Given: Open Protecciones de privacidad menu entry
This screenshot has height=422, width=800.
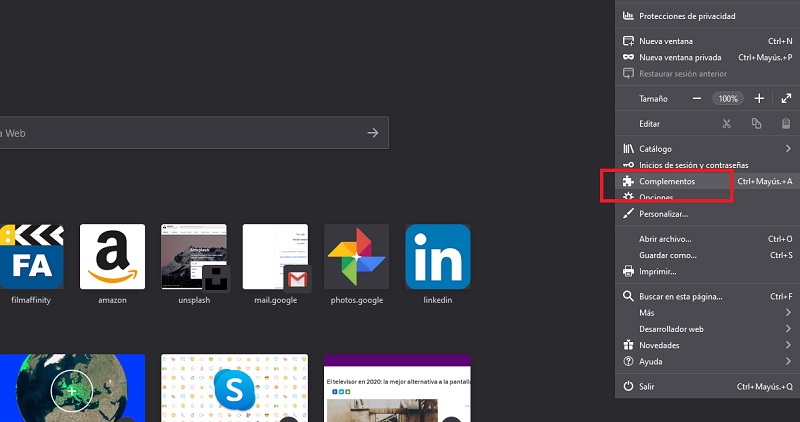Looking at the screenshot, I should click(707, 16).
